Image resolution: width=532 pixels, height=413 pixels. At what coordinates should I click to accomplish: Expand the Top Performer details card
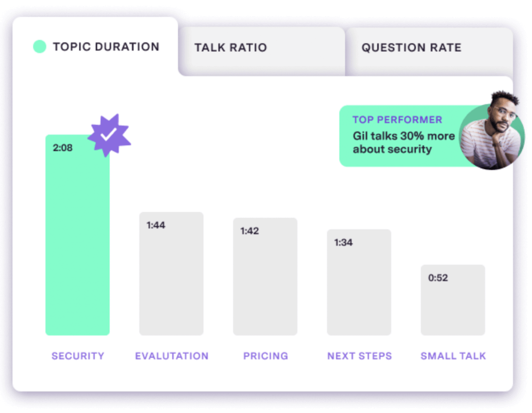399,135
